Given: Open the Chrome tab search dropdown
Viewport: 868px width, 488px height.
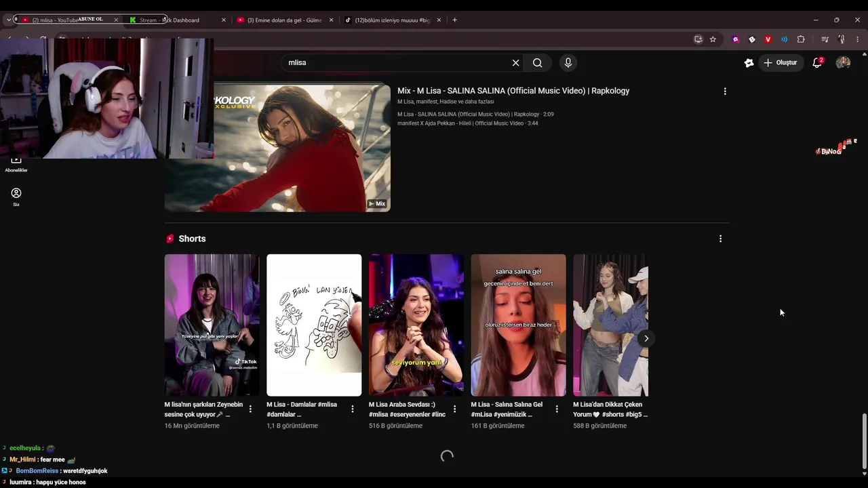Looking at the screenshot, I should click(x=9, y=20).
